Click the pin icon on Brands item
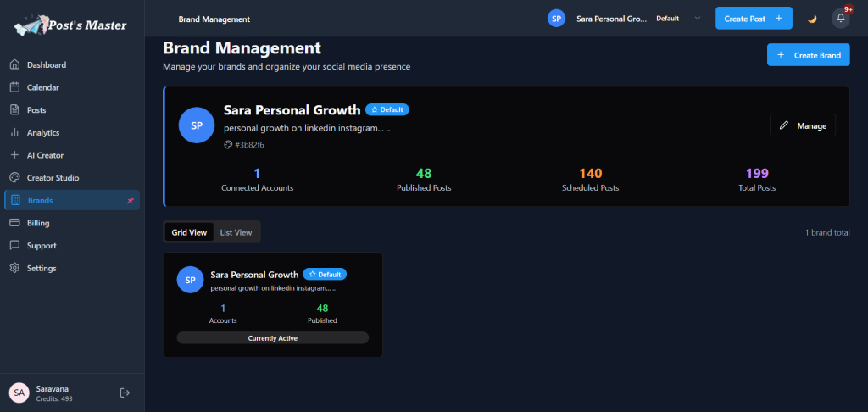The width and height of the screenshot is (868, 412). (130, 201)
